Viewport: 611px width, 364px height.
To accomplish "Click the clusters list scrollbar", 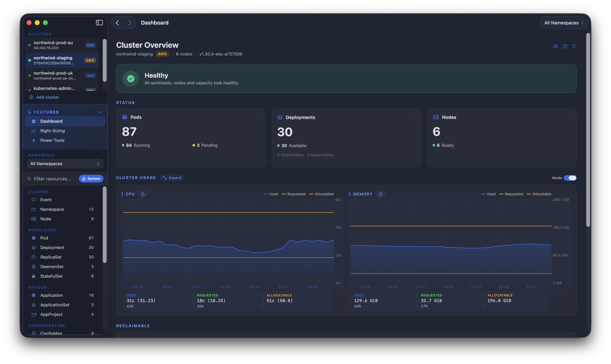I will pos(105,60).
